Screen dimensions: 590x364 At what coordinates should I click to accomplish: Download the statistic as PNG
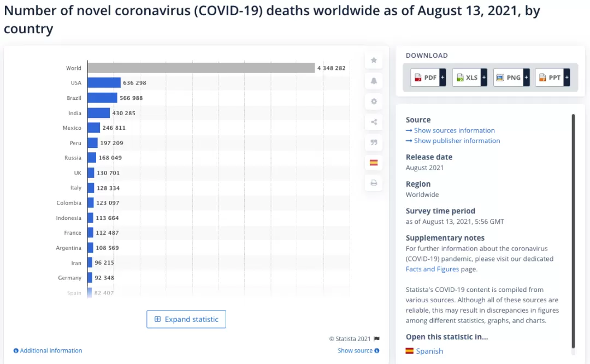(x=511, y=77)
